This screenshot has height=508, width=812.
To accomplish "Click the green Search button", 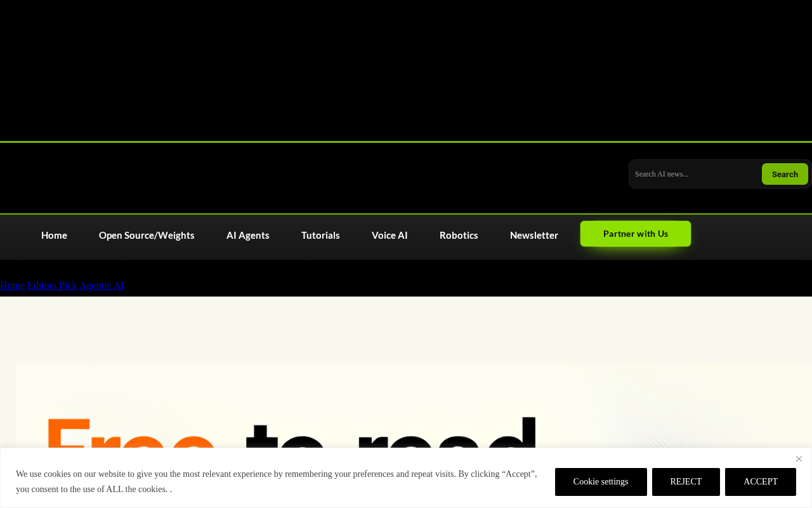I will pos(785,174).
